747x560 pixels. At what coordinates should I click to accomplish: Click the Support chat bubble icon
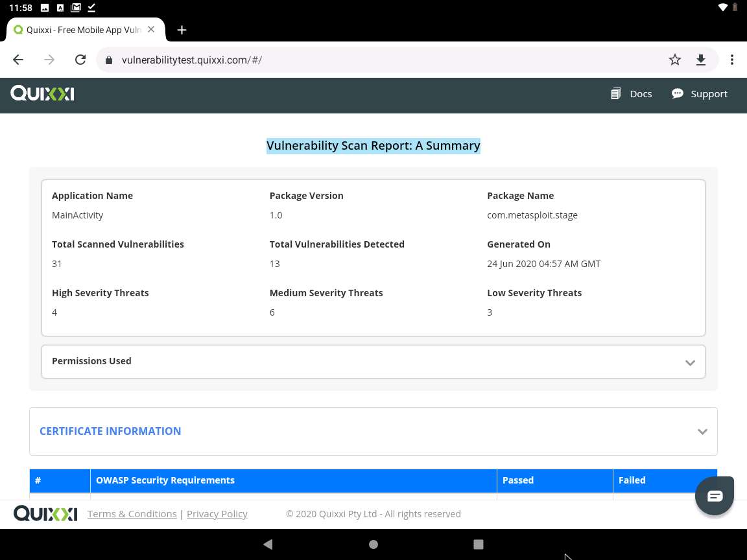pyautogui.click(x=678, y=93)
